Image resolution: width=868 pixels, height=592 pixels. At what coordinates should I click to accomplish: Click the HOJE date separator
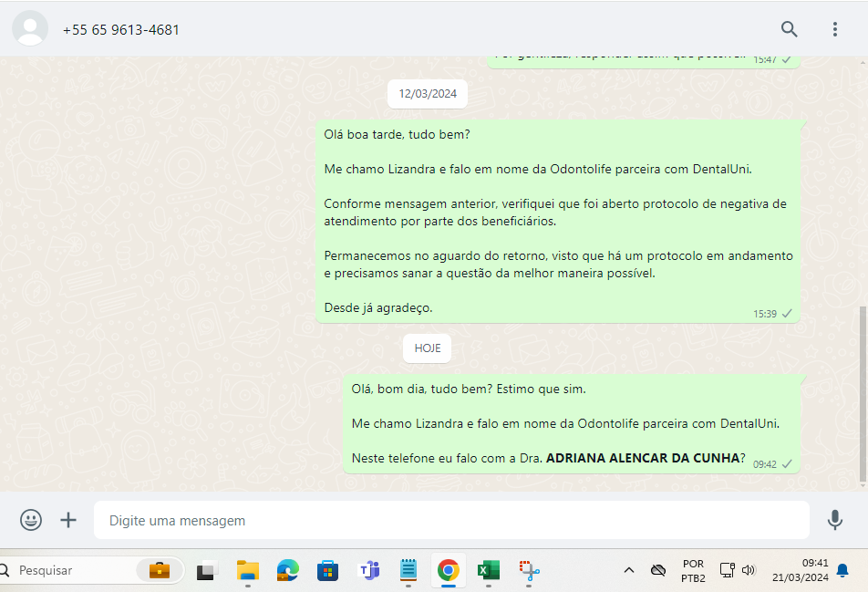(x=428, y=348)
